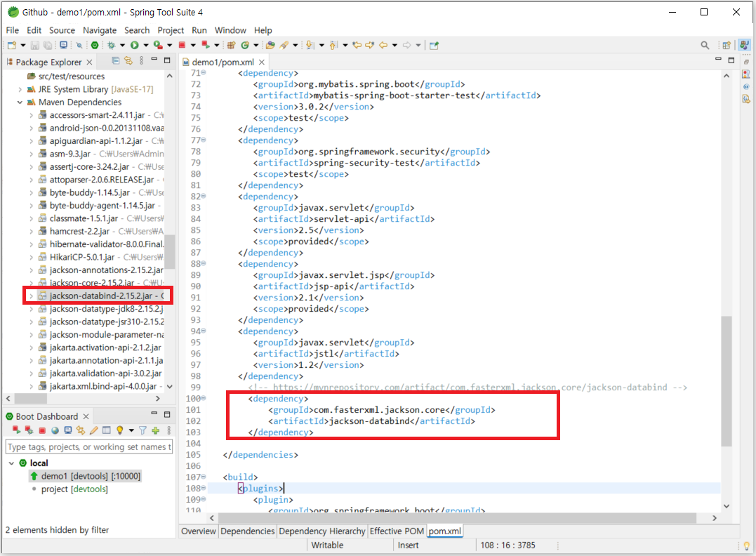756x556 pixels.
Task: Click the Collapse All icon in Package Explorer
Action: (x=116, y=61)
